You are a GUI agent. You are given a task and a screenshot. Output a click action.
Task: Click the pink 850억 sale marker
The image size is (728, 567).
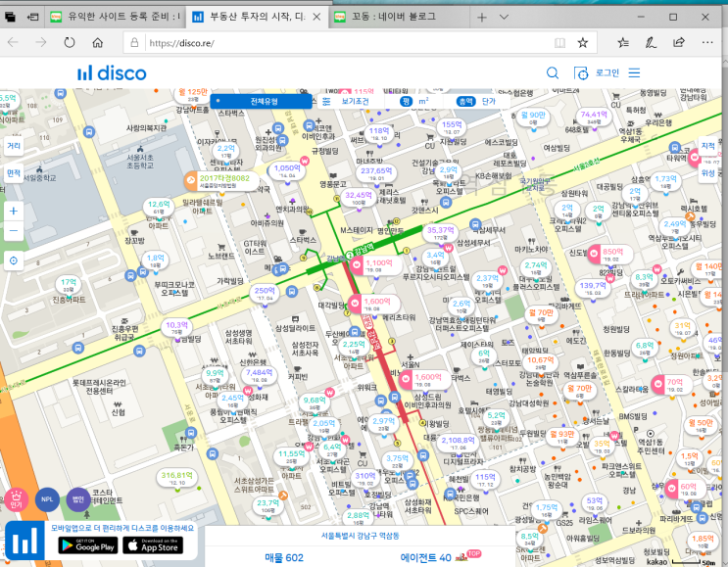[609, 254]
